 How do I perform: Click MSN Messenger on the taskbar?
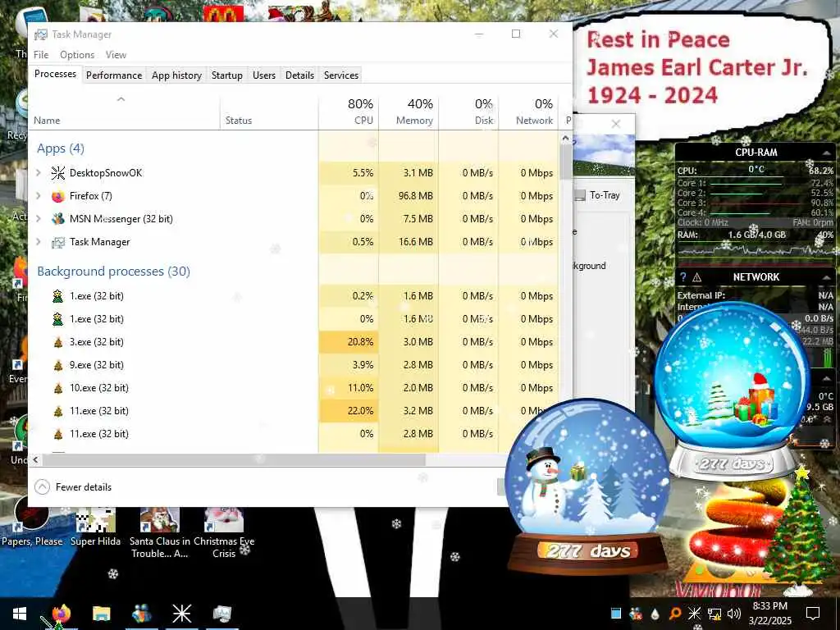[x=141, y=614]
